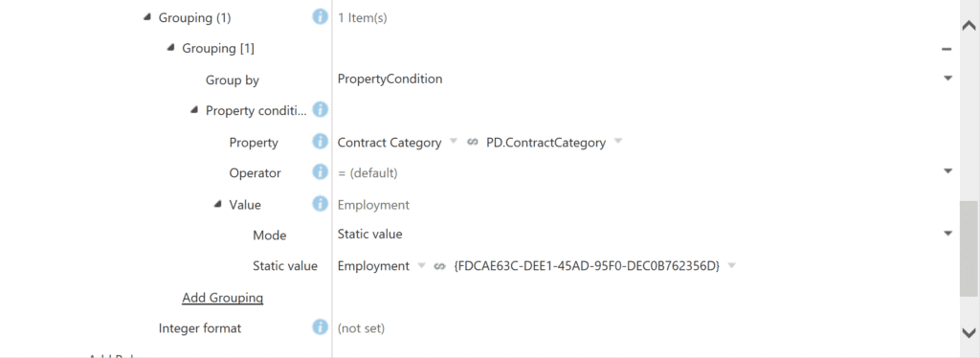
Task: Collapse the Grouping (1) tree node
Action: 146,17
